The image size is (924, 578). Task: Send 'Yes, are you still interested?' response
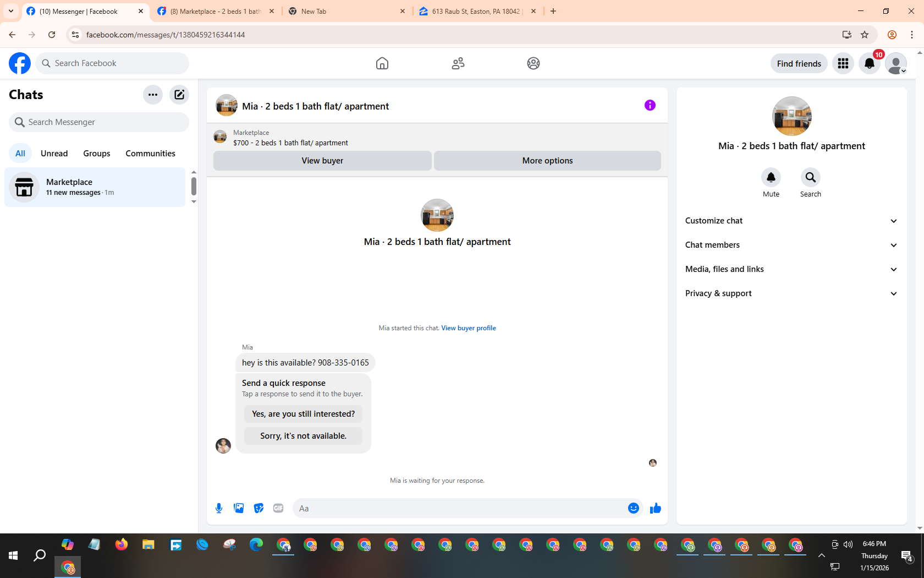(x=304, y=414)
